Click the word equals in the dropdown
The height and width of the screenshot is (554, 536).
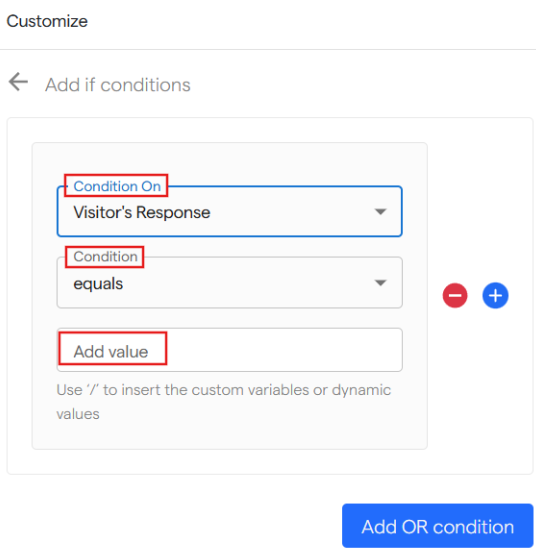point(98,284)
